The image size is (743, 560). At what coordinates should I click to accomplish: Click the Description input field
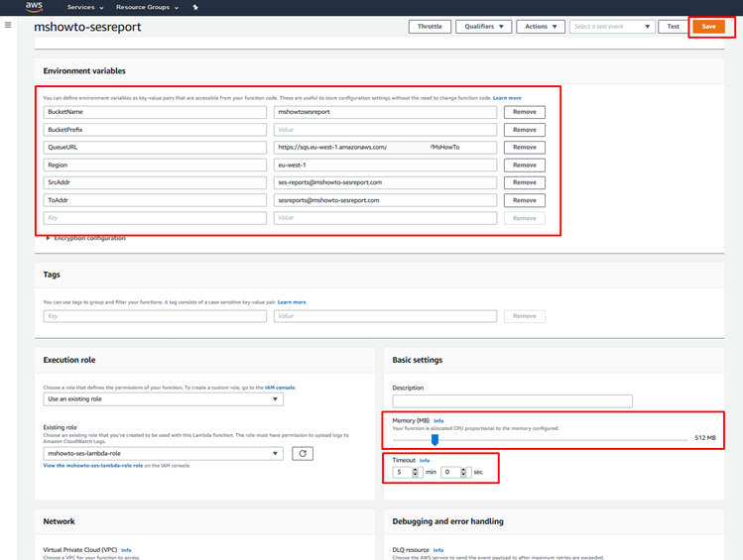pyautogui.click(x=512, y=401)
